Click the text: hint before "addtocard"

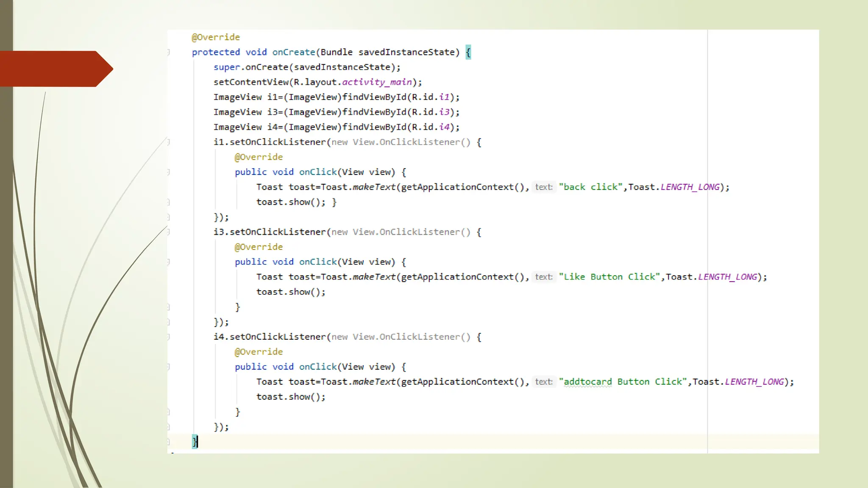[x=543, y=382]
